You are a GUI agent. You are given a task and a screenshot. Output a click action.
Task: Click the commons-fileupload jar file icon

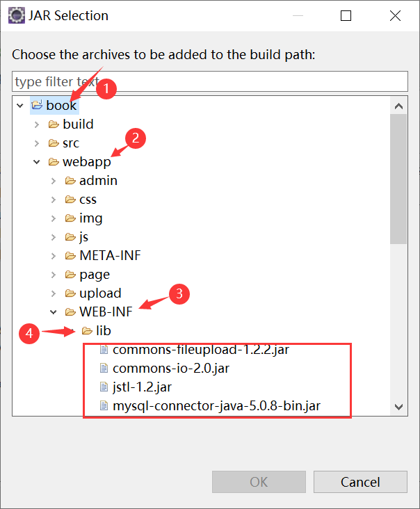(104, 349)
